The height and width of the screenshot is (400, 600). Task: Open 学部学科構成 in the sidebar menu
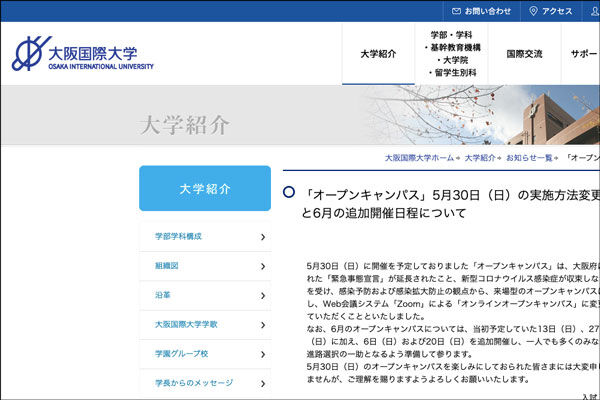(205, 237)
